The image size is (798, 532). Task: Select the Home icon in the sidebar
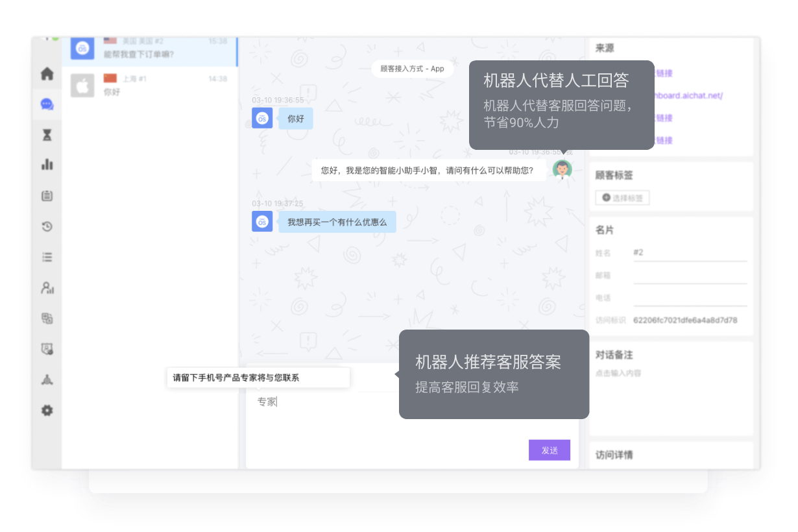[47, 74]
